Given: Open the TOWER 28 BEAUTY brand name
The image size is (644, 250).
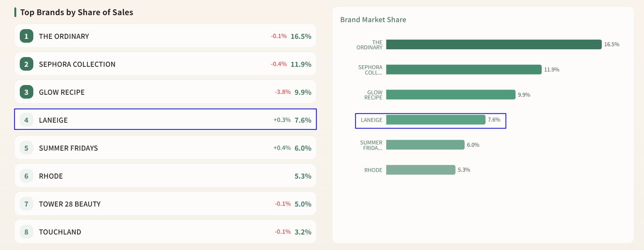Looking at the screenshot, I should pos(70,204).
